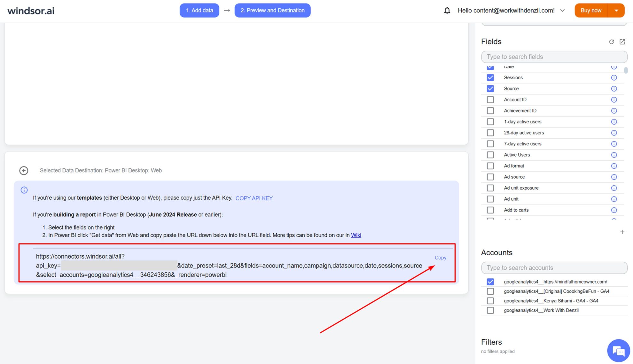The width and height of the screenshot is (633, 364).
Task: Go to step 1. Add data
Action: pos(199,11)
